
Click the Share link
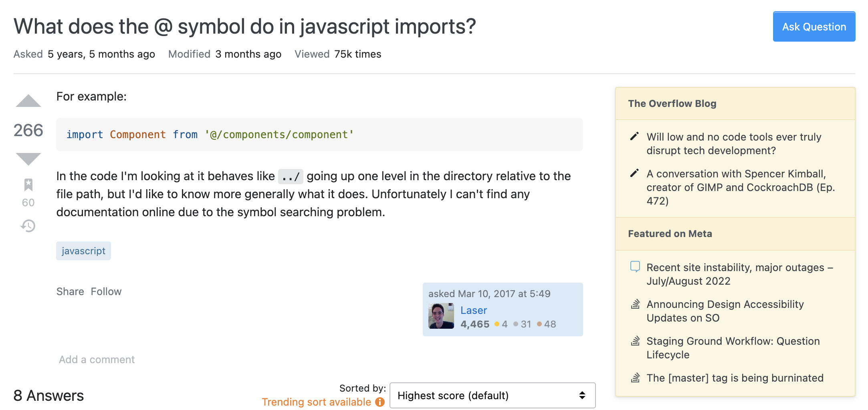70,291
